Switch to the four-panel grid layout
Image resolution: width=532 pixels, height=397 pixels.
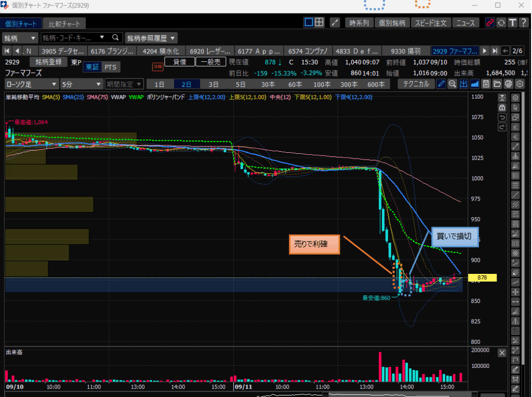click(320, 22)
